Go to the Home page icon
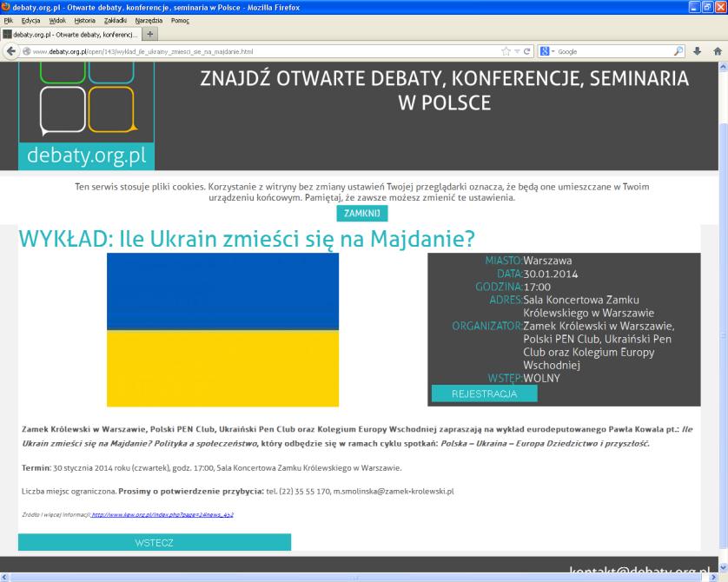The width and height of the screenshot is (728, 582). click(x=718, y=51)
